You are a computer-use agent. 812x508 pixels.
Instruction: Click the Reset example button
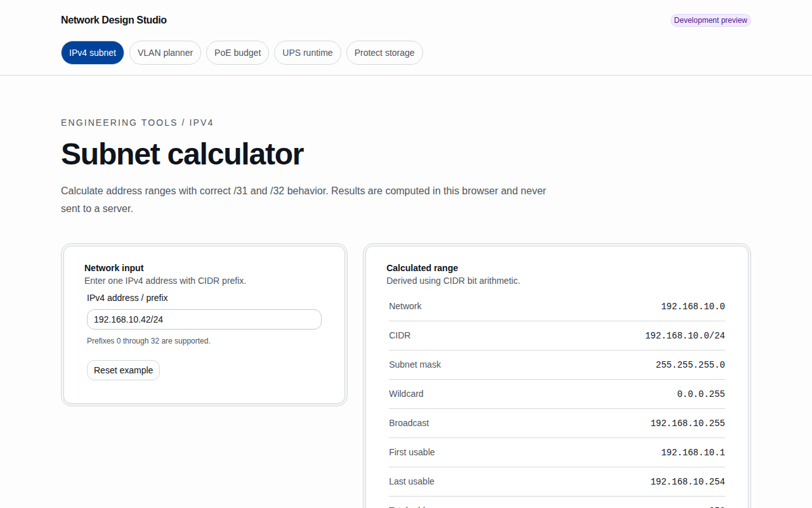(x=123, y=370)
